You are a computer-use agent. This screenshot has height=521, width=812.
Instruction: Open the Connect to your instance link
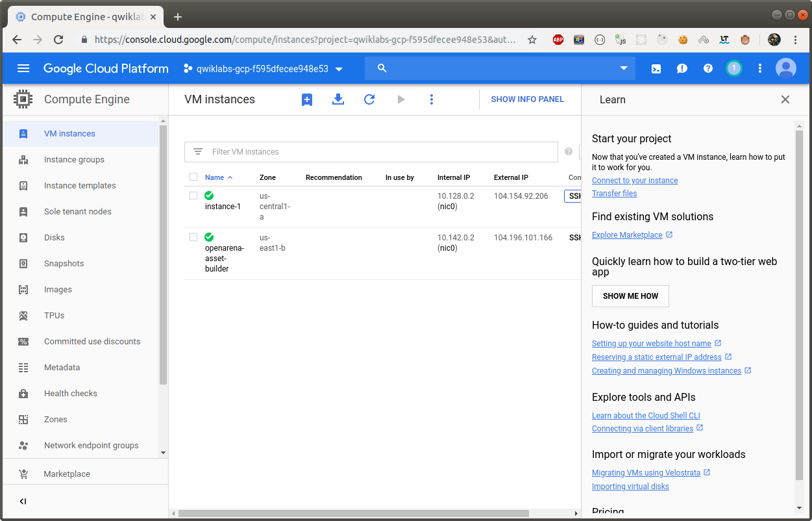[635, 181]
